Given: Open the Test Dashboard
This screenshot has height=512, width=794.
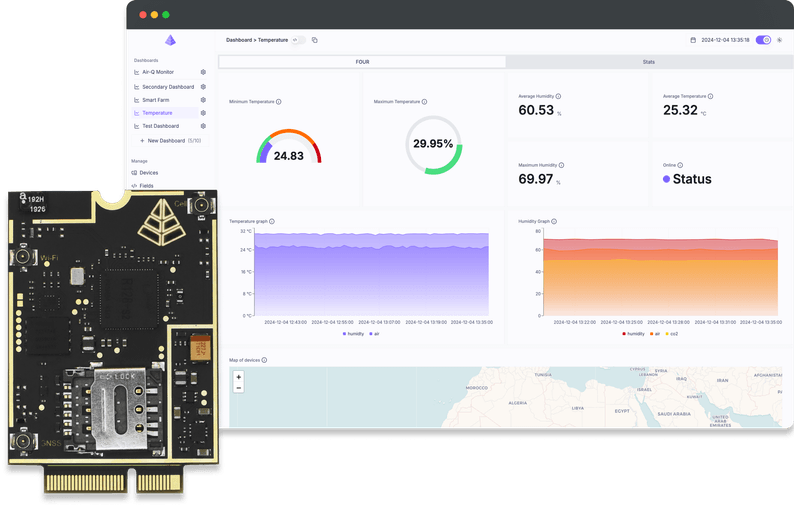Looking at the screenshot, I should click(161, 126).
